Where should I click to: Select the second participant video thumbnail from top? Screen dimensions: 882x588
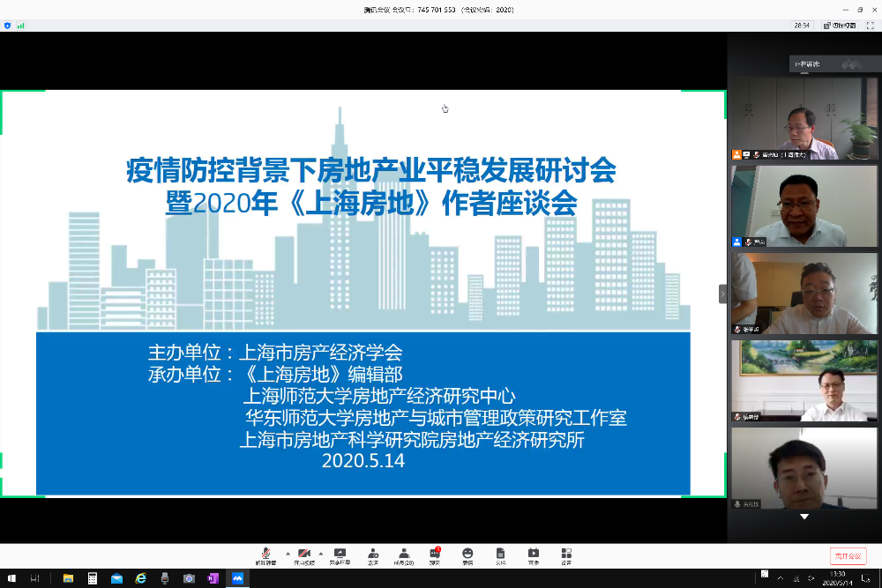[804, 206]
